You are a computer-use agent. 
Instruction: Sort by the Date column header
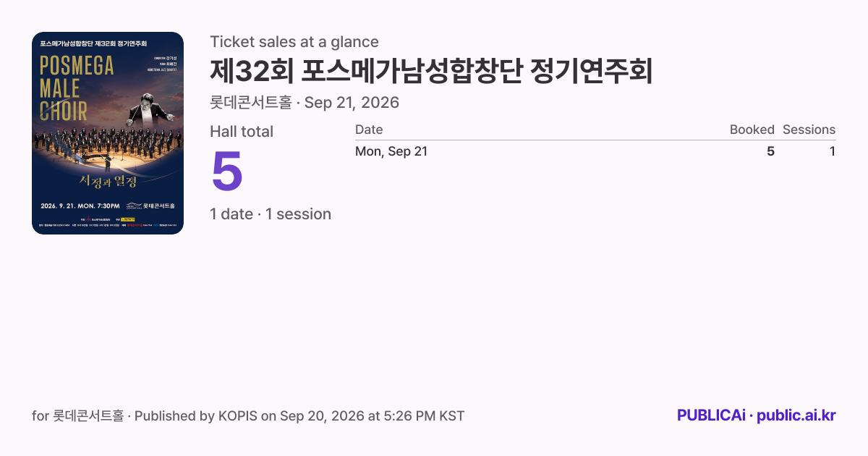(369, 130)
